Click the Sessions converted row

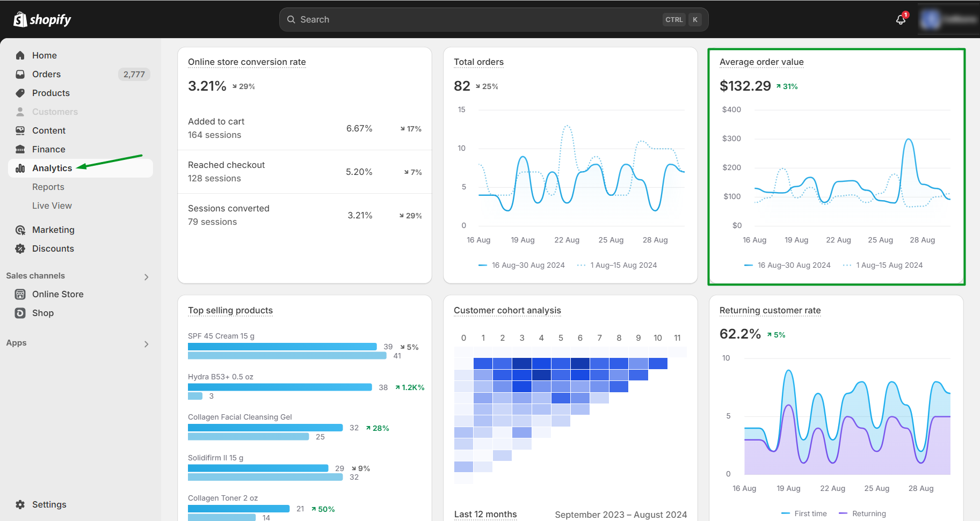click(304, 215)
